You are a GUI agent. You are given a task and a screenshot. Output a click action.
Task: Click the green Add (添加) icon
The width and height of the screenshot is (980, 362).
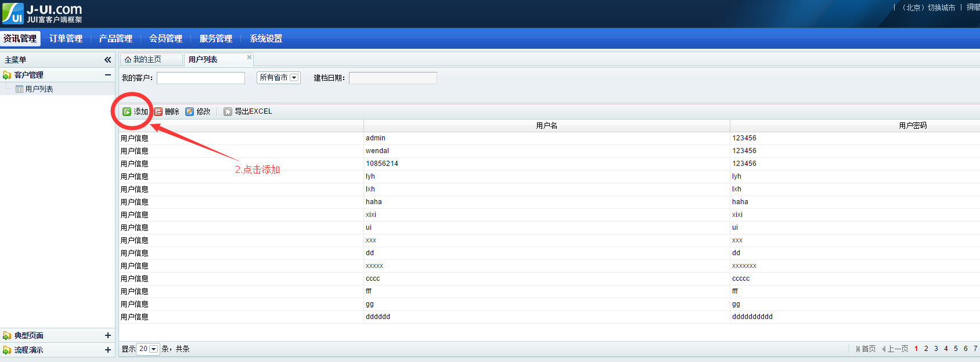click(127, 111)
